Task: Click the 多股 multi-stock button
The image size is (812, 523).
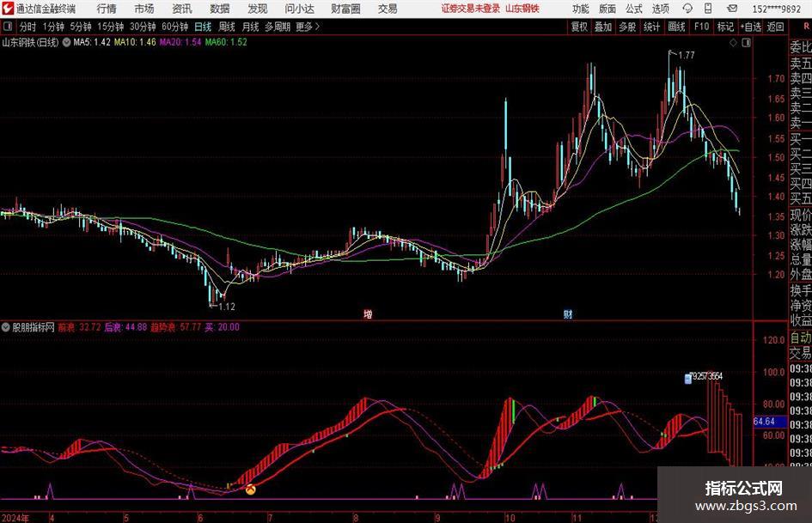Action: click(x=627, y=27)
